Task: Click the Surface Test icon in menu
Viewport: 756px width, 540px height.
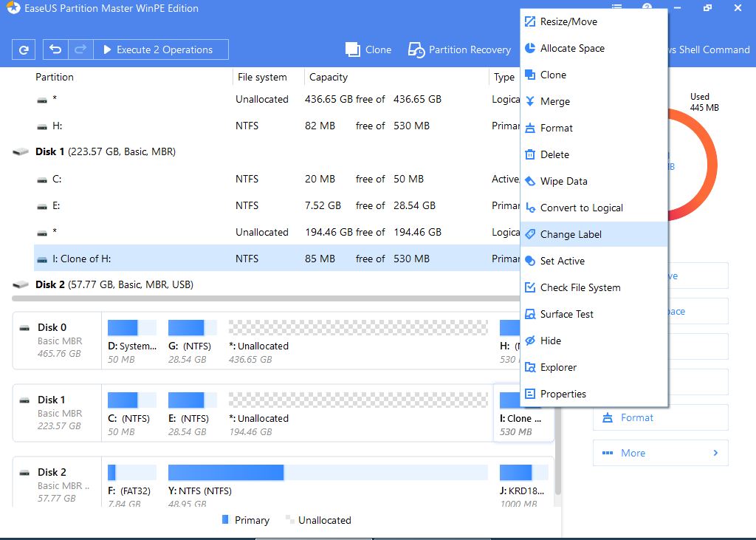Action: point(529,314)
